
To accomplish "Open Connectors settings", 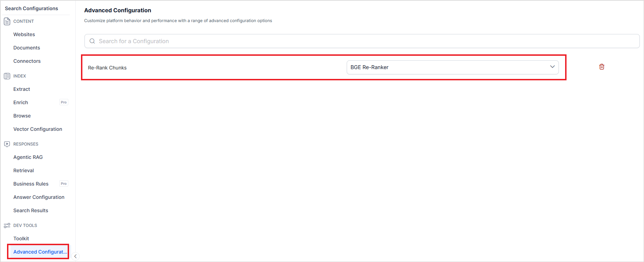I will pyautogui.click(x=27, y=61).
